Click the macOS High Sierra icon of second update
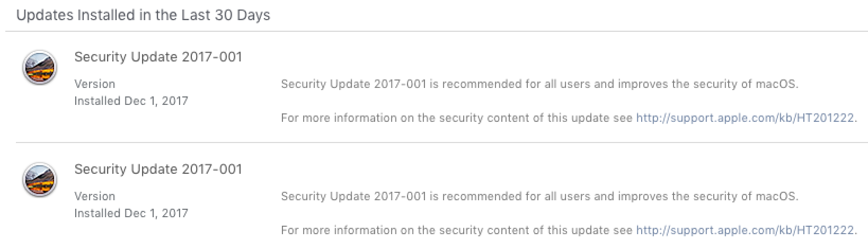This screenshot has width=868, height=249. click(40, 181)
